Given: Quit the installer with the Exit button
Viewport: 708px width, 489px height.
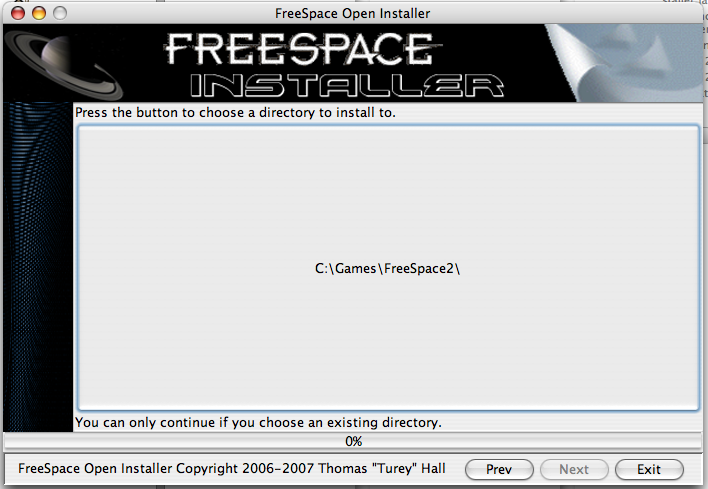Looking at the screenshot, I should point(649,470).
